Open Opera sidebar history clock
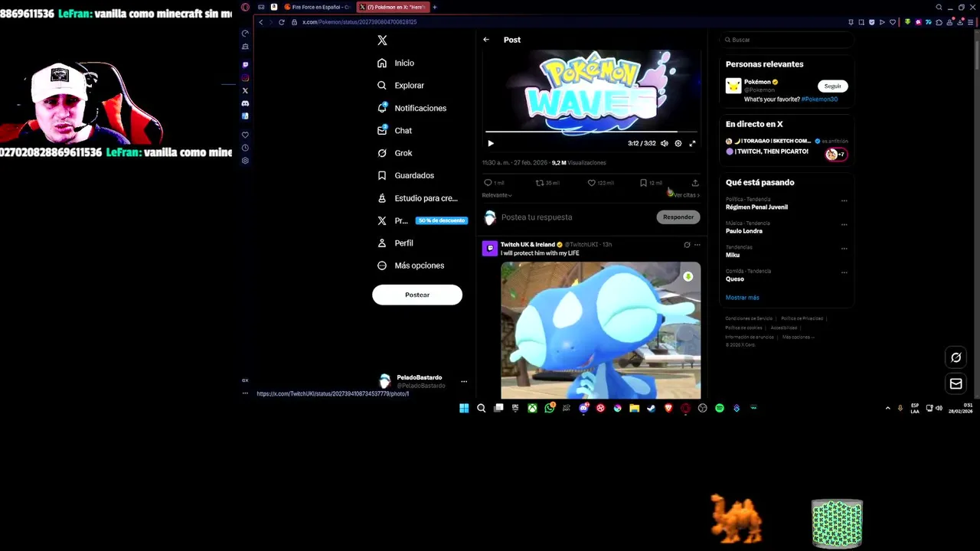The width and height of the screenshot is (980, 551). point(245,148)
